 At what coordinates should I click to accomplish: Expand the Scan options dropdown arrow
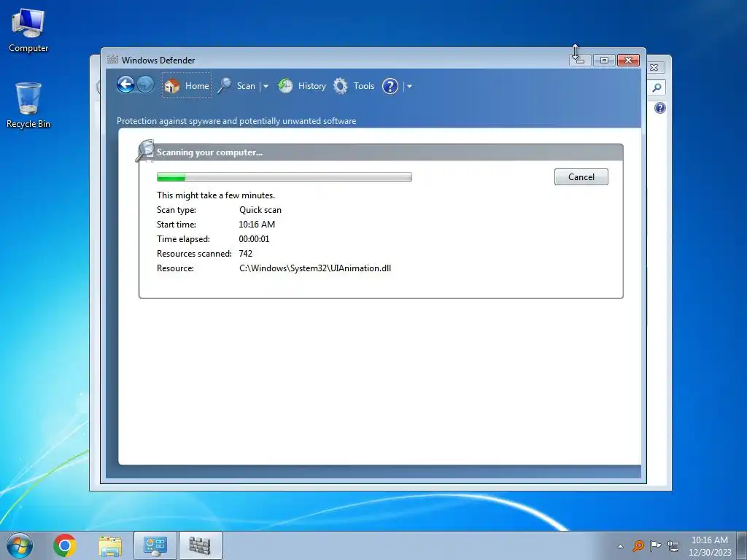pyautogui.click(x=266, y=87)
